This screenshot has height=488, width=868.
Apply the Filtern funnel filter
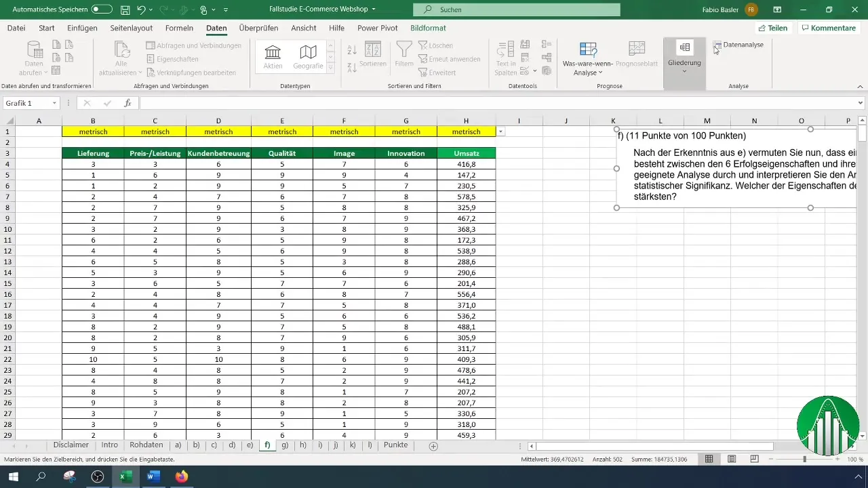[404, 54]
